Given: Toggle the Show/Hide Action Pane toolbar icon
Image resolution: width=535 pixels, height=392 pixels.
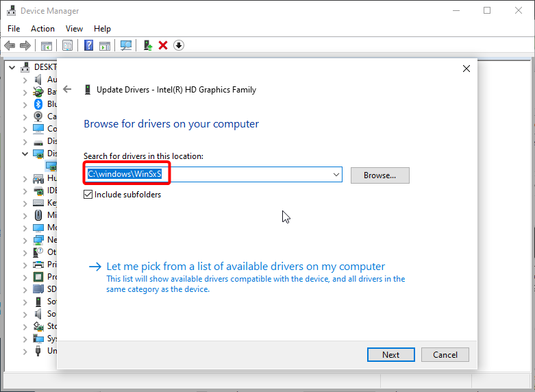Looking at the screenshot, I should pyautogui.click(x=105, y=45).
